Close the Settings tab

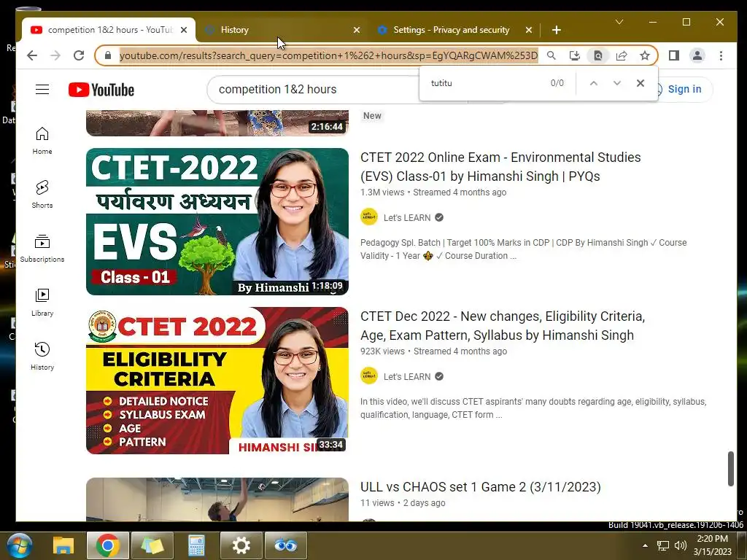click(528, 30)
